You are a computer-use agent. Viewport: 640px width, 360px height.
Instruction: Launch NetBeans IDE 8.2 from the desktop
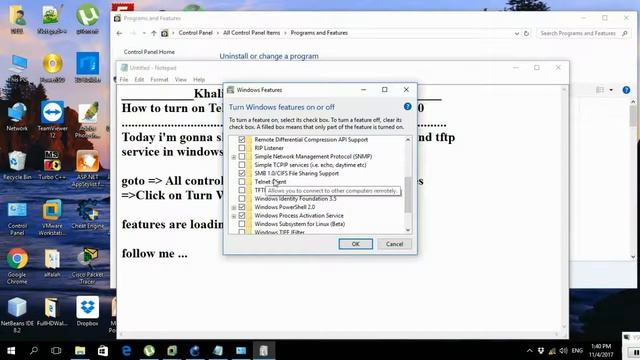(17, 315)
